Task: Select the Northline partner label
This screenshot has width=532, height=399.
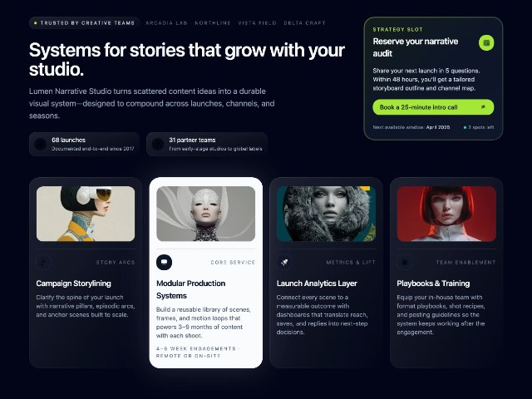Action: coord(213,23)
